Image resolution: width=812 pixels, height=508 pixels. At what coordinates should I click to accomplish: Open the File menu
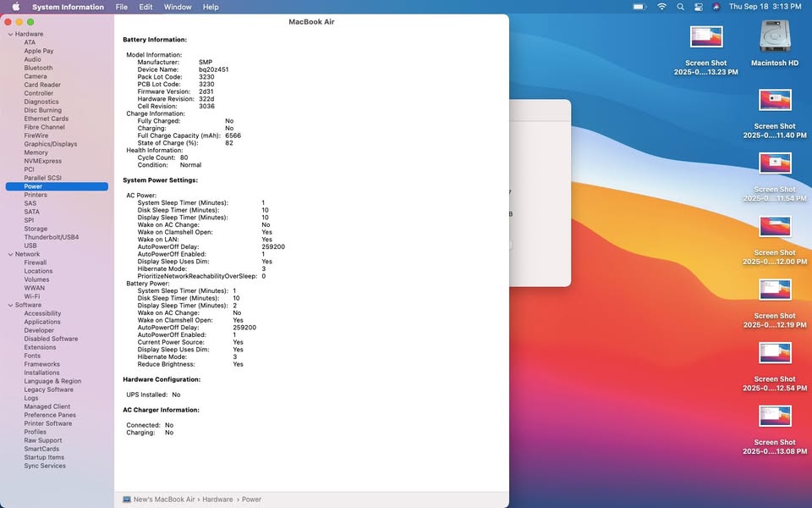[122, 7]
